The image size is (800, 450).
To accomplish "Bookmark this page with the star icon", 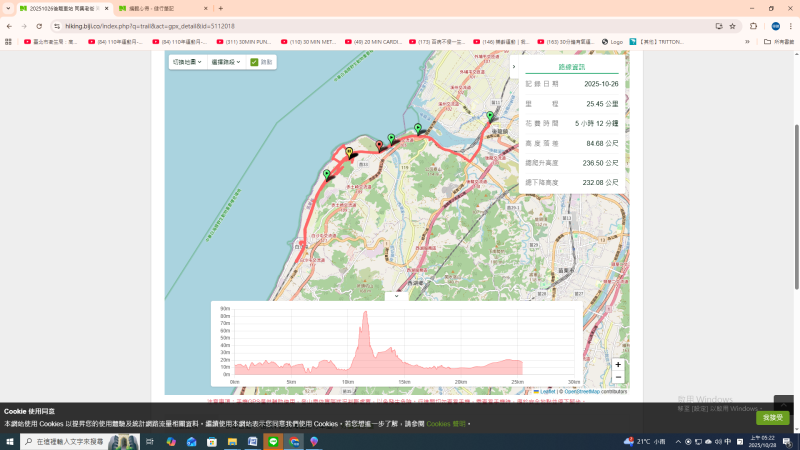I will coord(733,26).
